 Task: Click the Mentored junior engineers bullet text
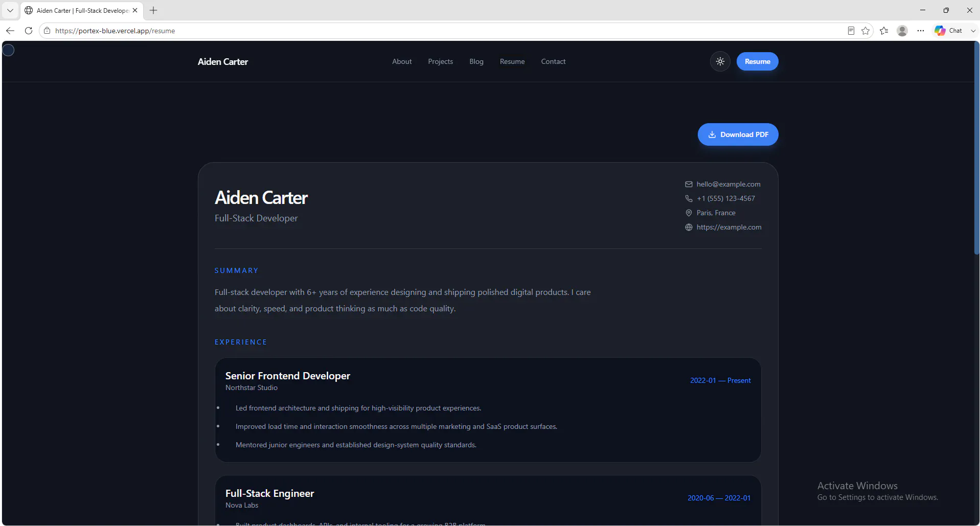(x=356, y=445)
